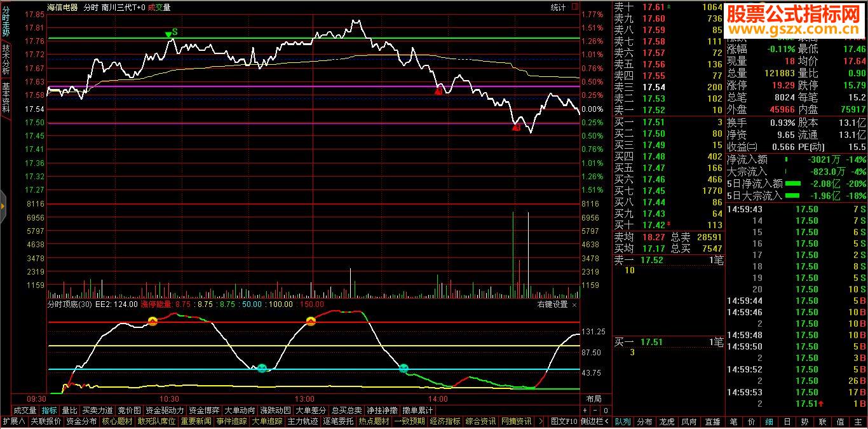Close the 分时顶底 indicator panel

coord(574,304)
